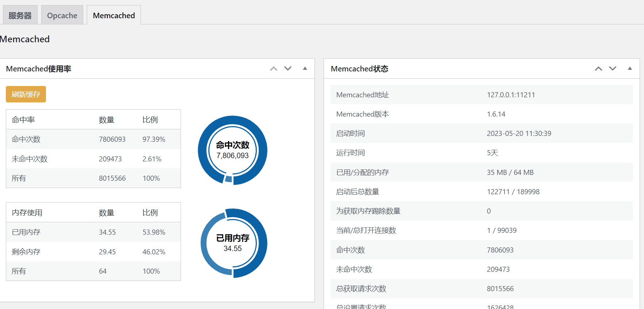This screenshot has height=309, width=644.
Task: Click the 剩余内存 row showing 46.02%
Action: click(x=93, y=252)
